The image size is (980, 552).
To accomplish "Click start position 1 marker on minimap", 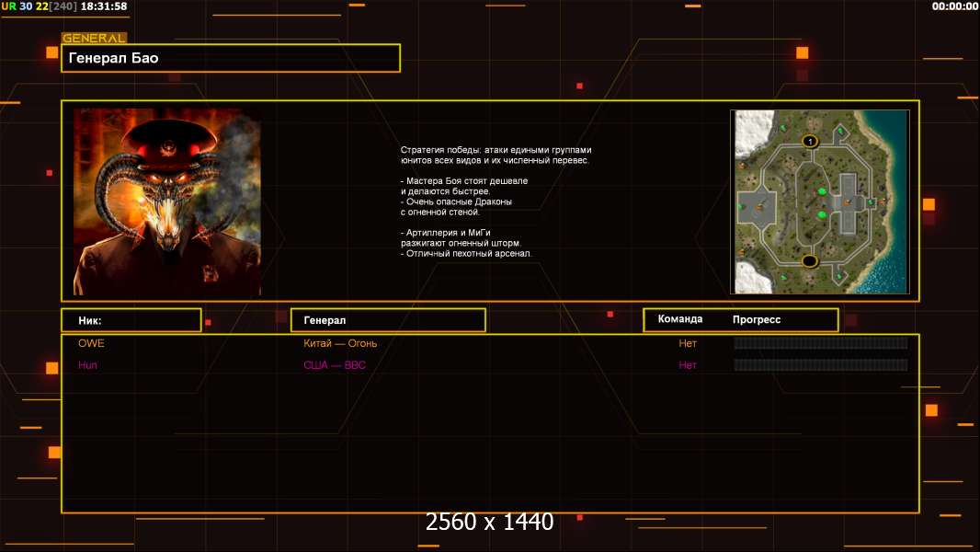I will [x=809, y=141].
